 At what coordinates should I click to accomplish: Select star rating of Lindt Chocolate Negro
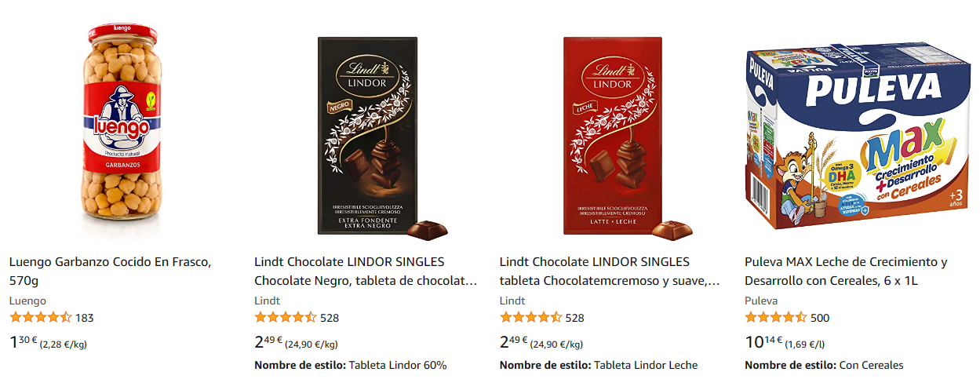coord(286,318)
